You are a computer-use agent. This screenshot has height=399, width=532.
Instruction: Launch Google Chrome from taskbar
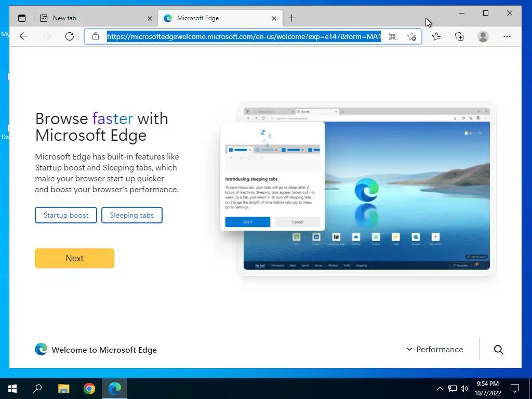(x=89, y=389)
